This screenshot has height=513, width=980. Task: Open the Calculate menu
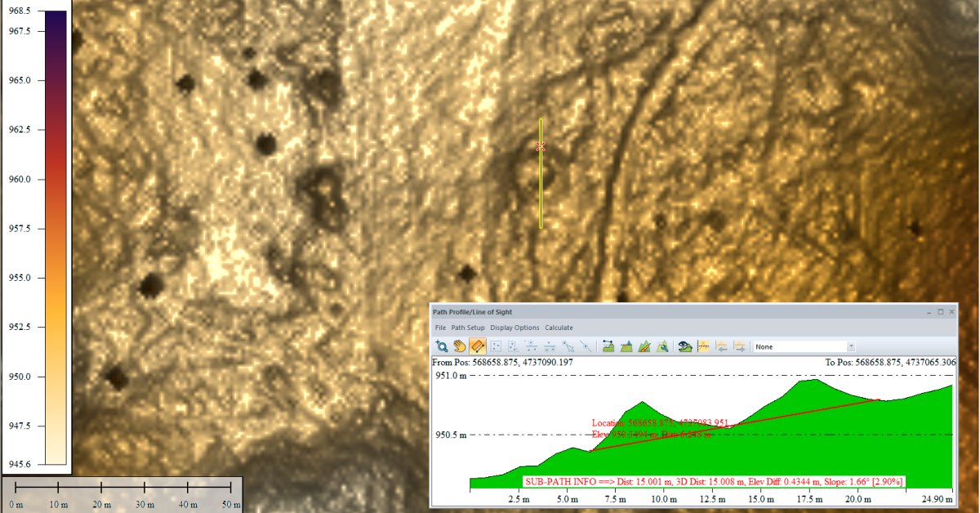(559, 327)
